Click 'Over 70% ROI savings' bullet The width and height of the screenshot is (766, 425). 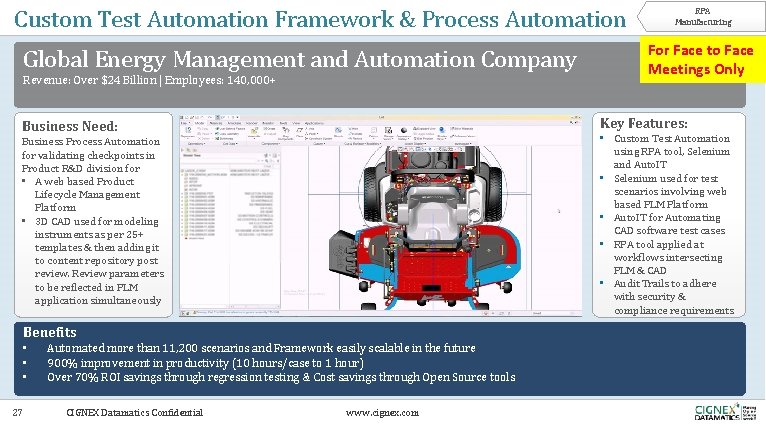[x=281, y=377]
